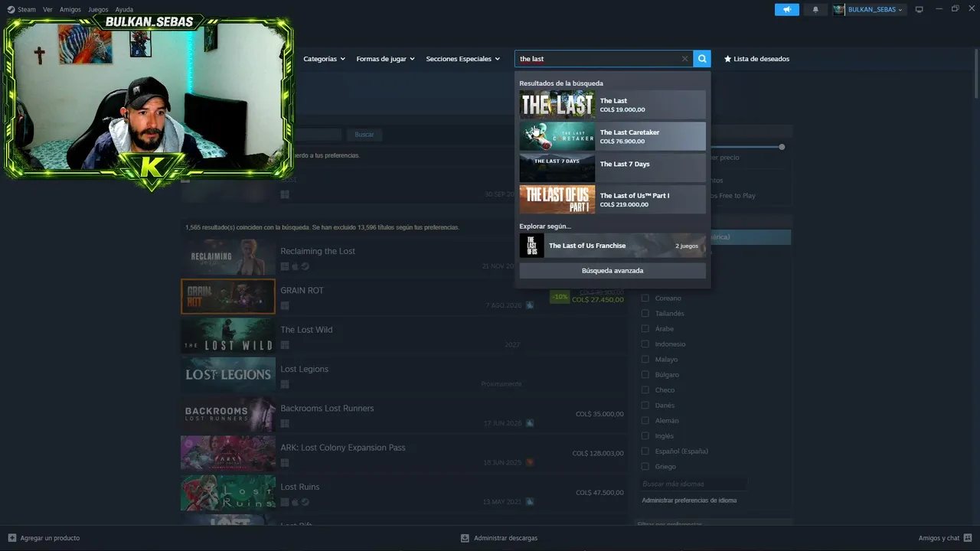Select The Last of Us Part I suggestion

tap(612, 199)
